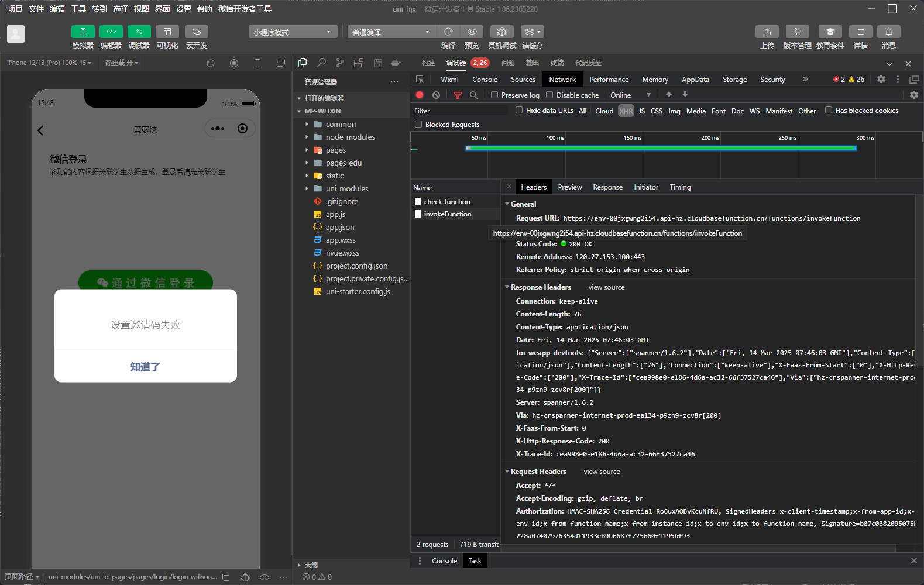Select the element inspector arrow icon
Image resolution: width=924 pixels, height=585 pixels.
(420, 79)
